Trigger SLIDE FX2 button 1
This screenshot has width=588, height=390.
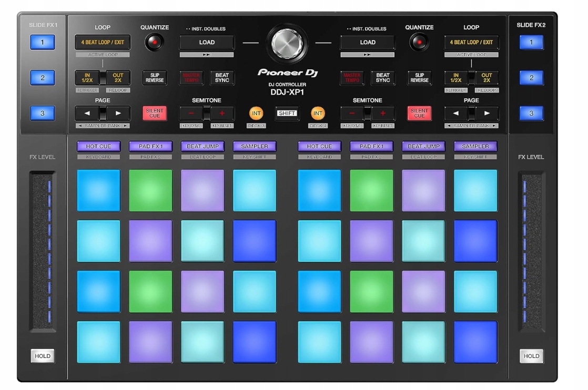pyautogui.click(x=531, y=43)
